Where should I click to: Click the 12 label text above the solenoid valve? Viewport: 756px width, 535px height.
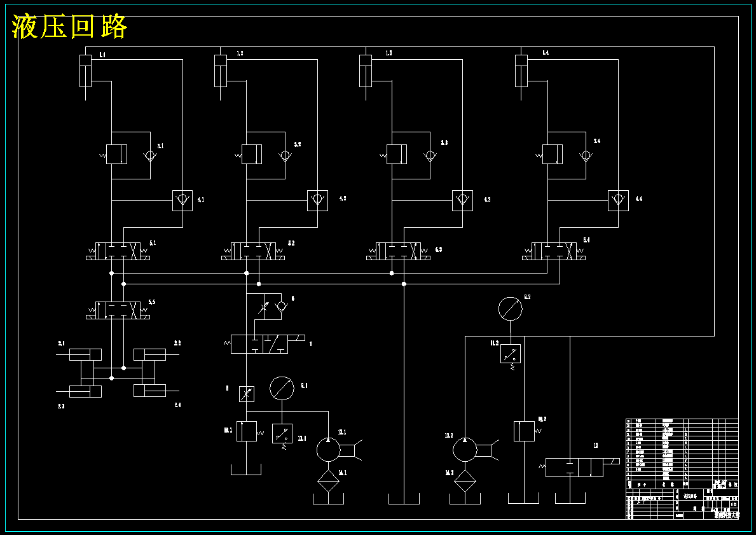(596, 445)
